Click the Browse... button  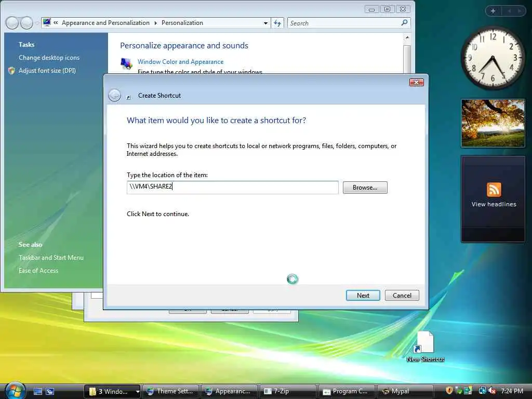click(365, 187)
